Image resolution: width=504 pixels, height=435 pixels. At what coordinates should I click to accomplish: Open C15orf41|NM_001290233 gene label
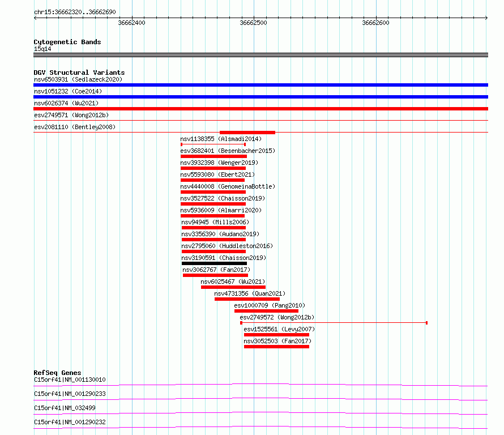click(70, 394)
